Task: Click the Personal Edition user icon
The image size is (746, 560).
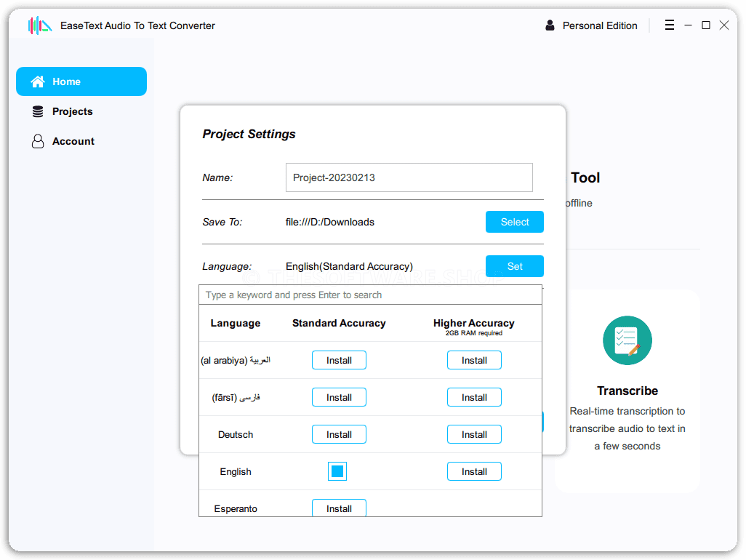Action: point(550,25)
